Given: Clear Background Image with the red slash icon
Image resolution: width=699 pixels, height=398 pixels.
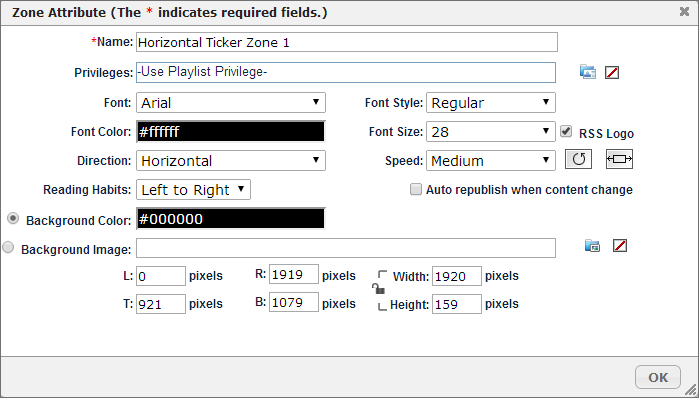Looking at the screenshot, I should point(620,246).
